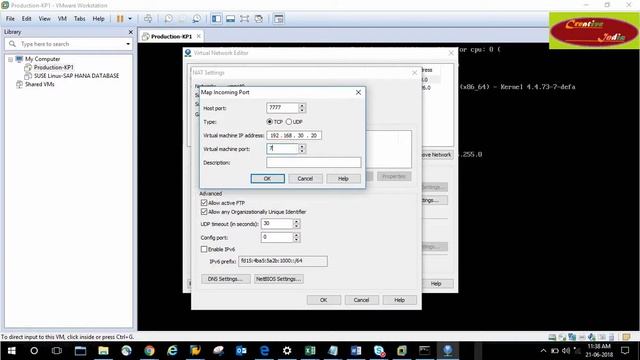Click Help in the NAT Settings dialog

pos(400,300)
